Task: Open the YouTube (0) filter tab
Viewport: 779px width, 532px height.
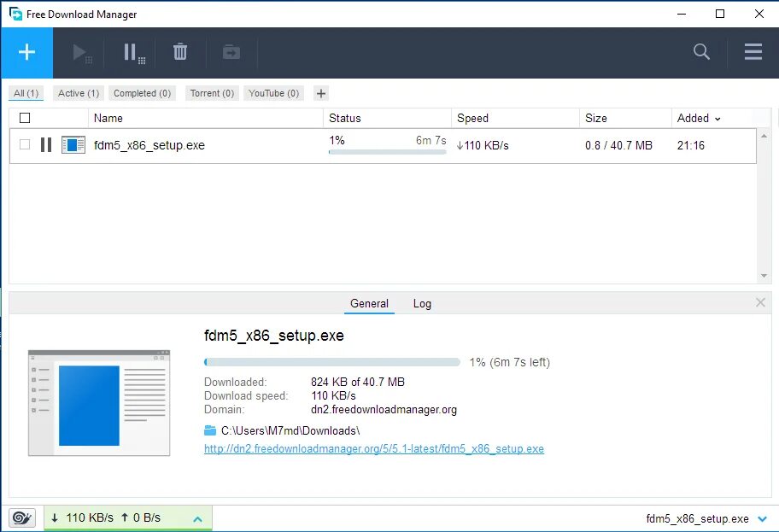Action: [x=273, y=93]
